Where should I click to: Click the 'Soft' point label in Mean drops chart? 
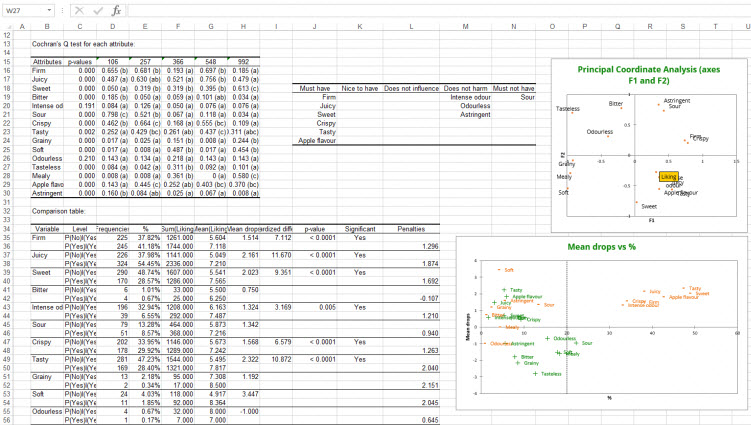(x=509, y=270)
